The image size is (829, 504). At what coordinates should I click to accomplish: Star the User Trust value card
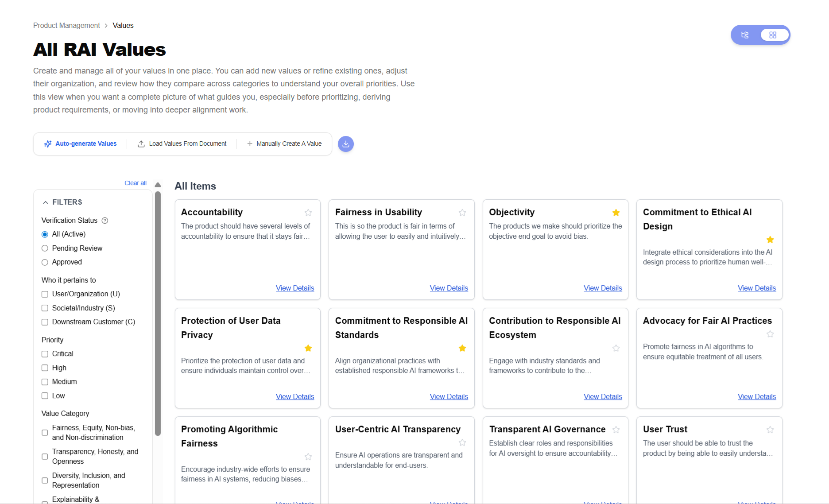[x=770, y=430]
